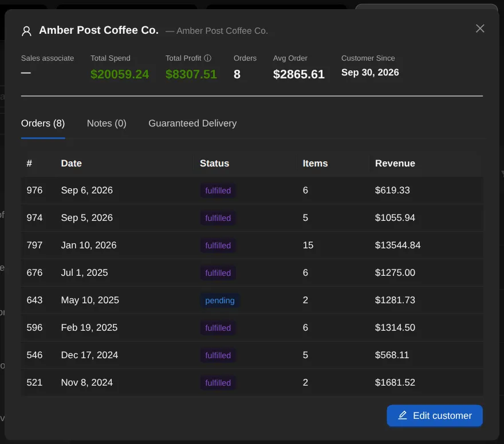
Task: Click fulfilled badge on Jan 10, 2026 order
Action: (x=218, y=245)
